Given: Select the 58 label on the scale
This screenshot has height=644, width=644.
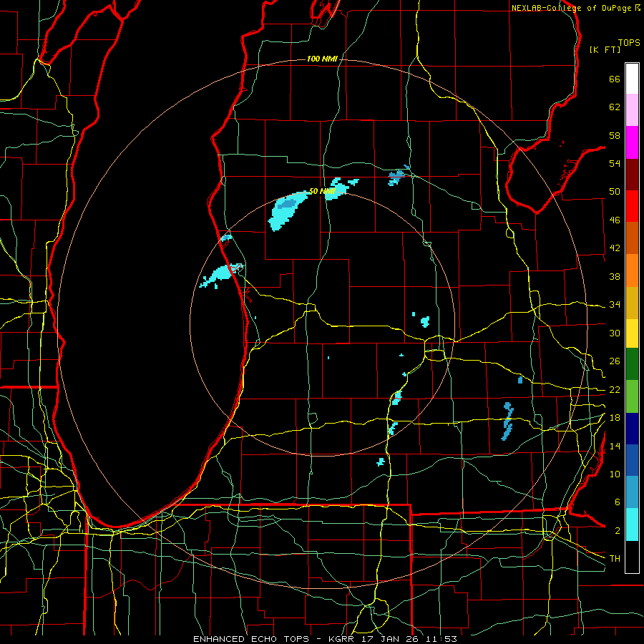Looking at the screenshot, I should click(615, 135).
